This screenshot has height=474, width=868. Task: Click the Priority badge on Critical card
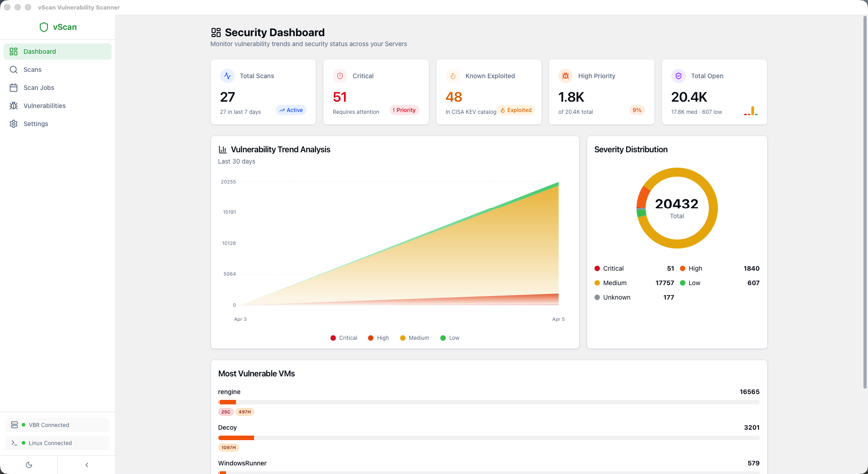[x=404, y=110]
